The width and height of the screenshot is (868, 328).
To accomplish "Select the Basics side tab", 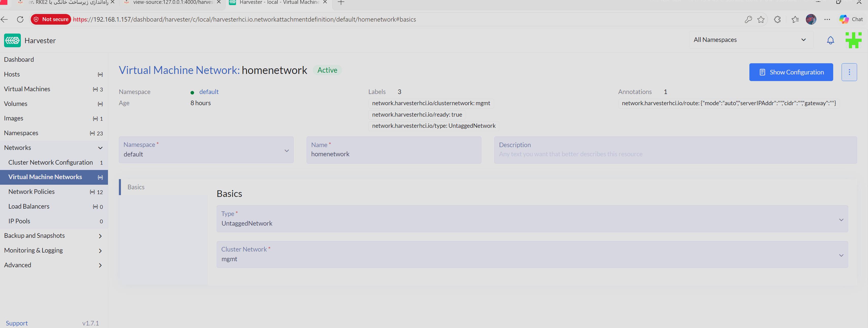I will [136, 187].
